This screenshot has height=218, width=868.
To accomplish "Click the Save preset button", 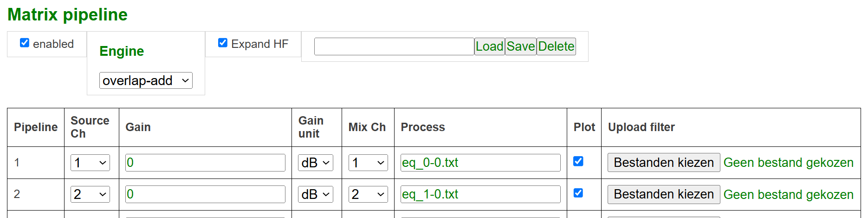I will (x=521, y=46).
